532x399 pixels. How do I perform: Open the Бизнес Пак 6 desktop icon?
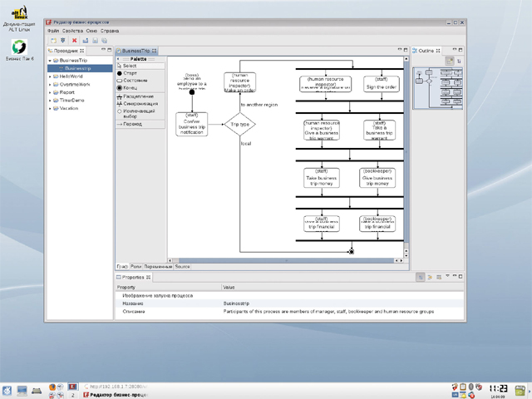point(19,50)
